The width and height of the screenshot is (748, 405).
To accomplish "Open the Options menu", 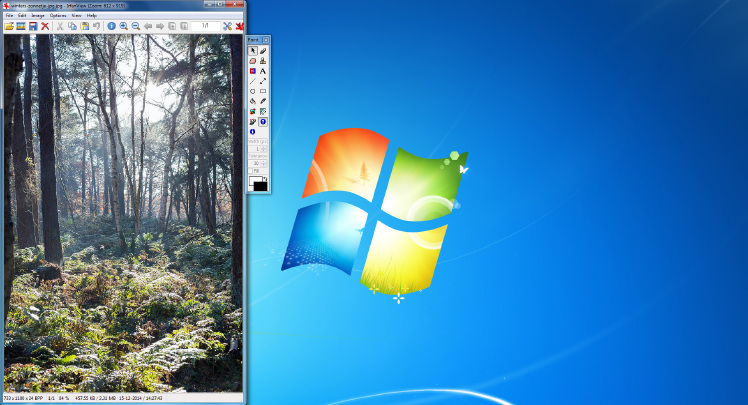I will [x=58, y=15].
